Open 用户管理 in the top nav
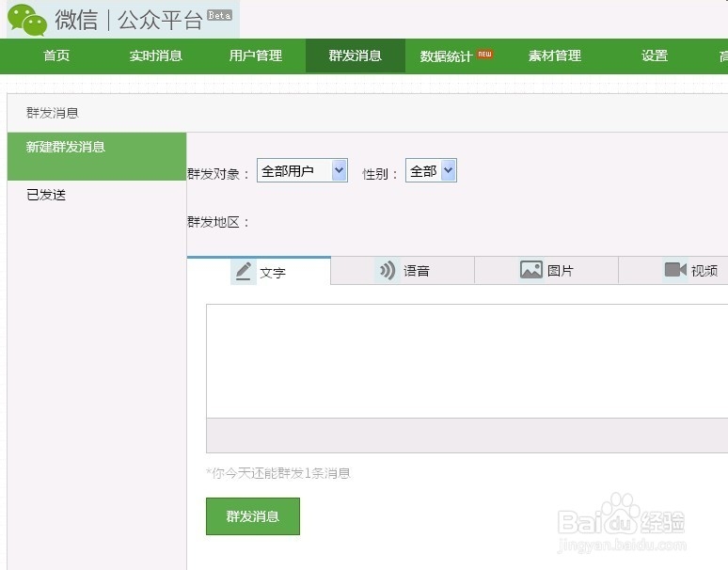Screen dimensions: 728x570 (x=256, y=55)
